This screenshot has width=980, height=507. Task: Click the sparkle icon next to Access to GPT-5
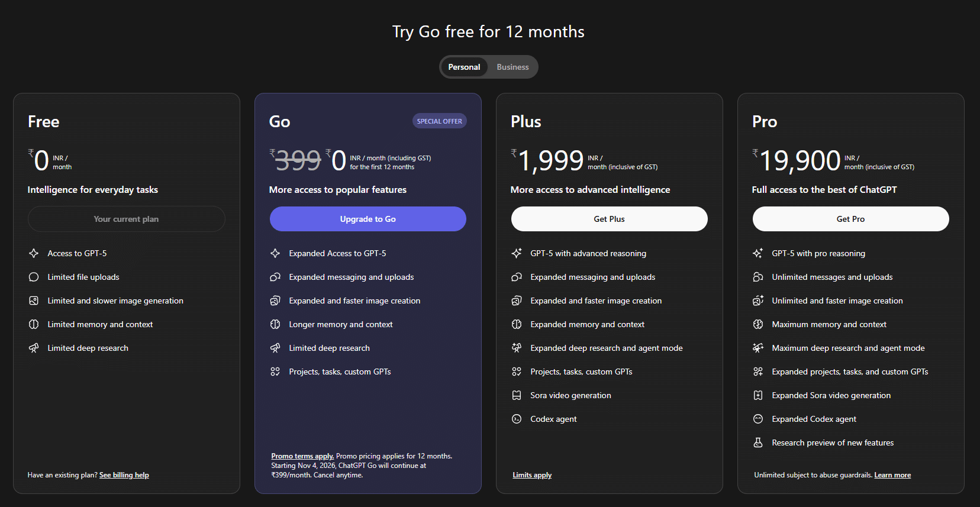tap(34, 253)
